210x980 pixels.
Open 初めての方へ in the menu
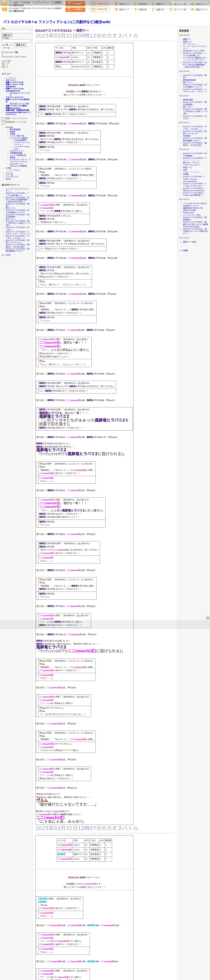point(11,80)
